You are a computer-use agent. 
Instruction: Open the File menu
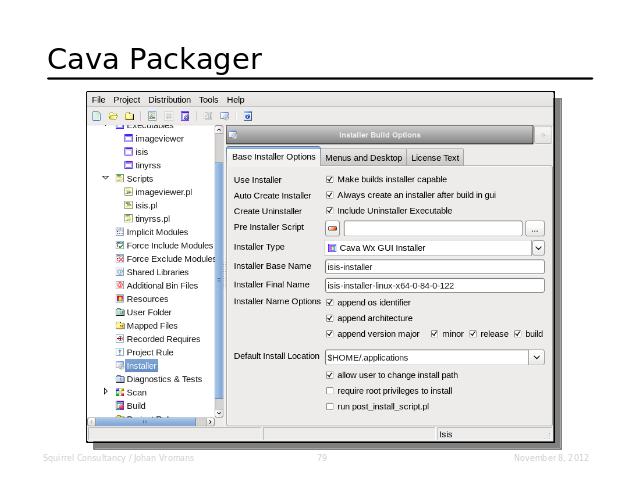tap(98, 100)
